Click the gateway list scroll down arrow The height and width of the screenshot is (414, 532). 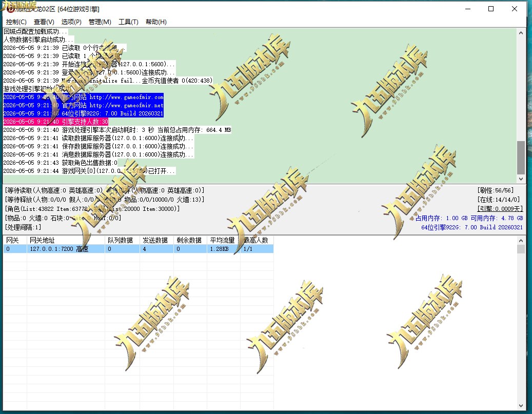(x=521, y=406)
